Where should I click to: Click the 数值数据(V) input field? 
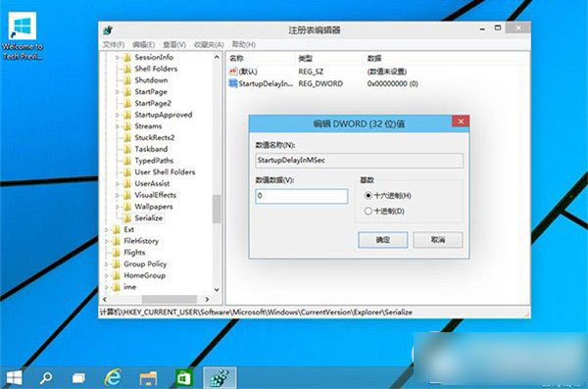coord(302,196)
